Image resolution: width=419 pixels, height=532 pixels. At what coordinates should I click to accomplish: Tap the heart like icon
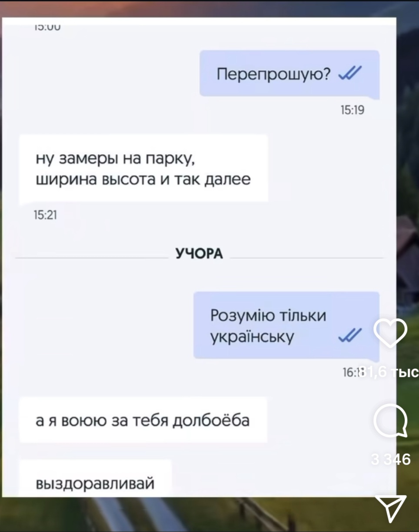[x=390, y=333]
